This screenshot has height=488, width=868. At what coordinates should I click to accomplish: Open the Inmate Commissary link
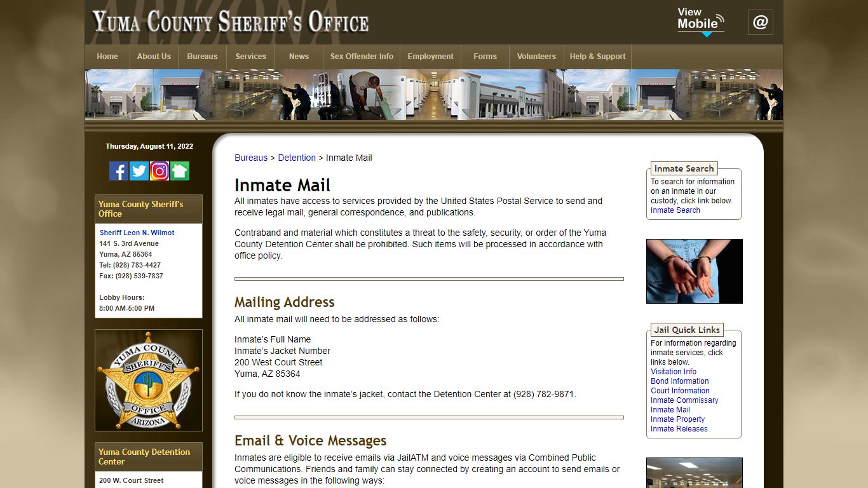pos(684,400)
